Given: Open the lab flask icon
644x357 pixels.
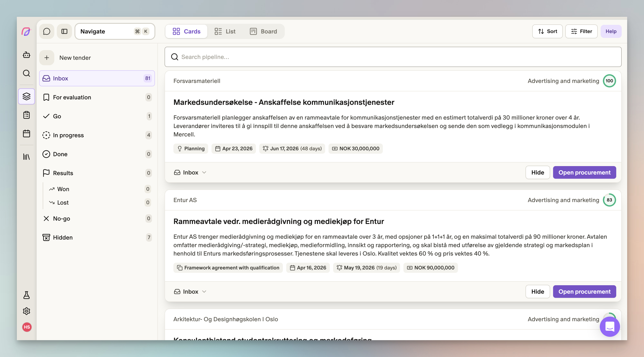Looking at the screenshot, I should [x=27, y=295].
